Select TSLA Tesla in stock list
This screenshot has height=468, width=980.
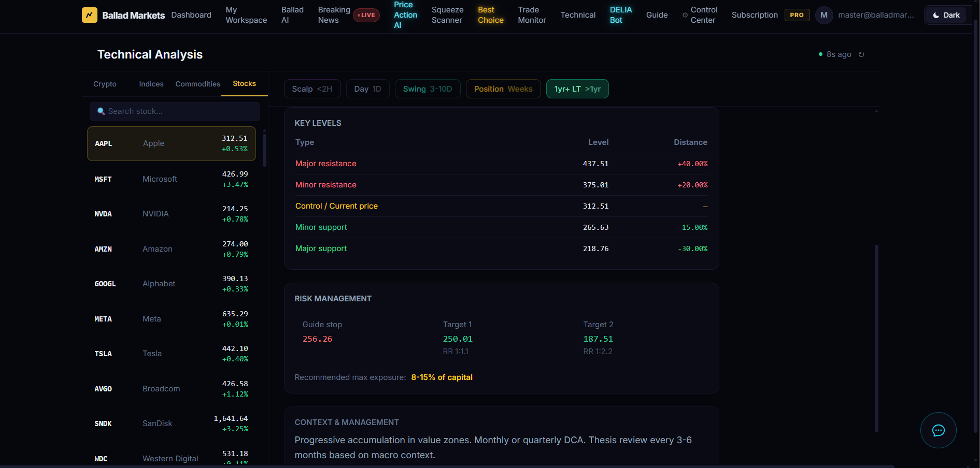[x=172, y=354]
